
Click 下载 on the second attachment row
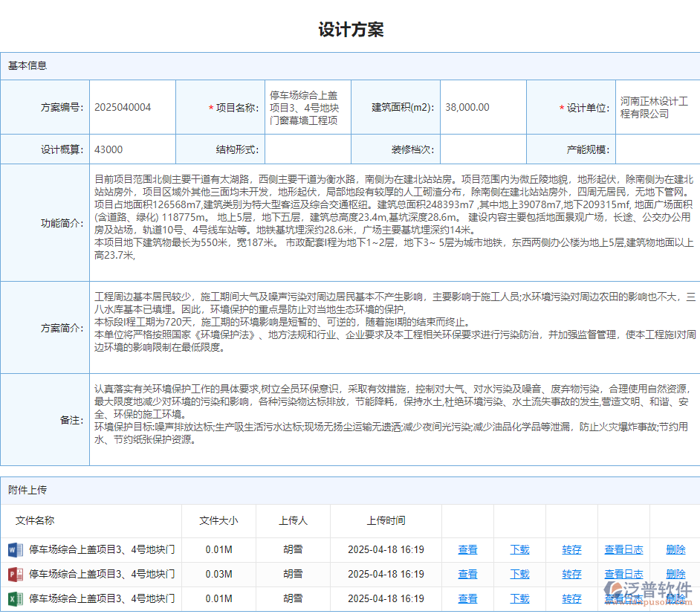(x=519, y=575)
